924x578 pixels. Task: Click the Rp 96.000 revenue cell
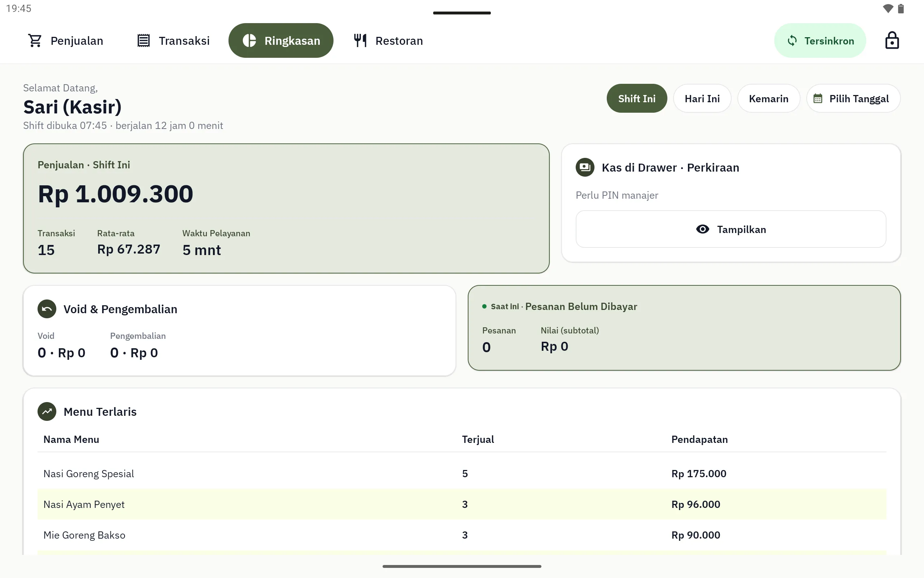coord(696,504)
